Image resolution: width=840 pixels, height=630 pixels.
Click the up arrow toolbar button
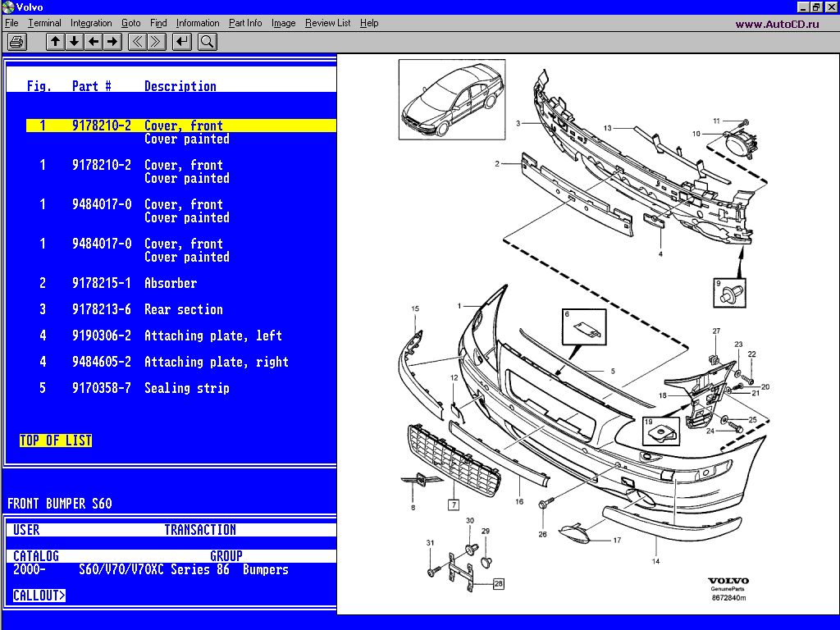point(55,42)
